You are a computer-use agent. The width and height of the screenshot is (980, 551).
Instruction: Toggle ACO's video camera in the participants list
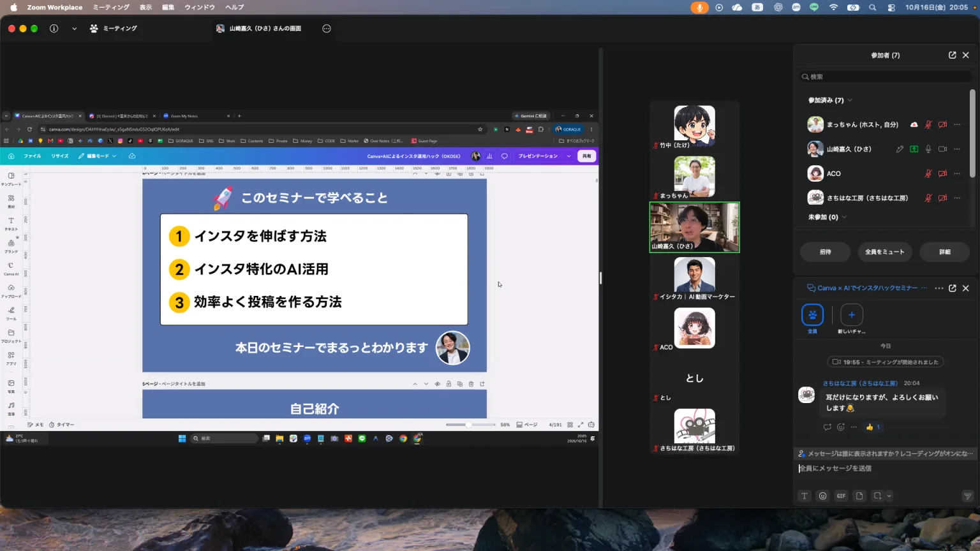pos(943,173)
